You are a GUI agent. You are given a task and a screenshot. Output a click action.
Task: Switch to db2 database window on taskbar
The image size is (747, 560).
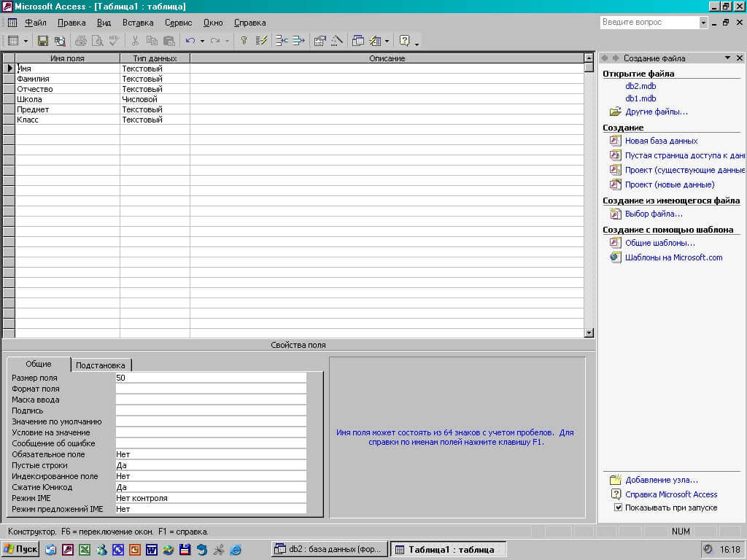(327, 549)
